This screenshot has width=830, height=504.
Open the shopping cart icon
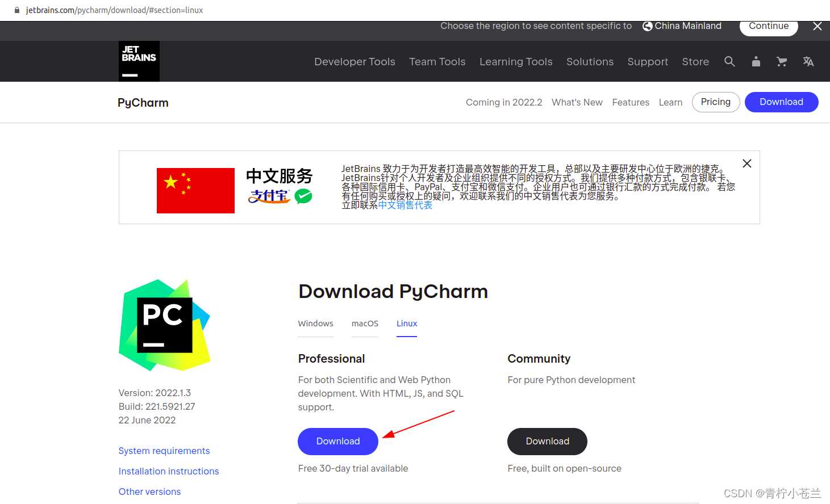point(782,61)
